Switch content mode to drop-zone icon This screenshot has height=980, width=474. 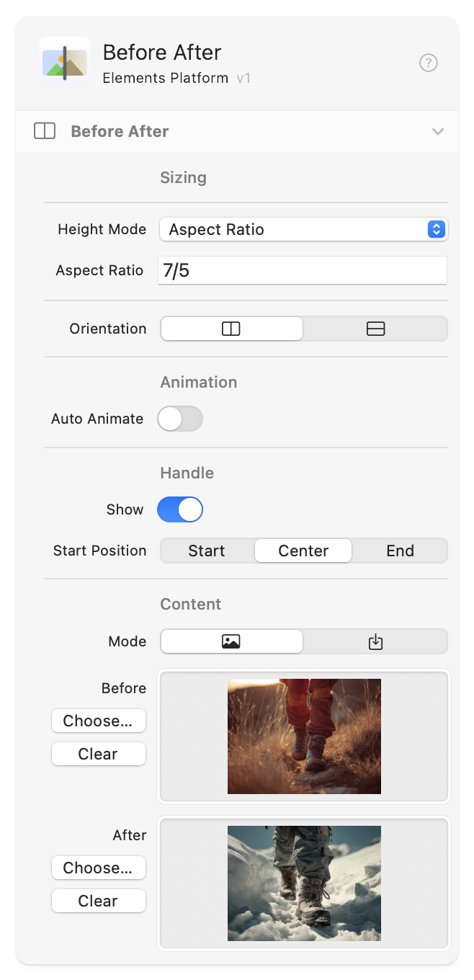click(x=375, y=641)
